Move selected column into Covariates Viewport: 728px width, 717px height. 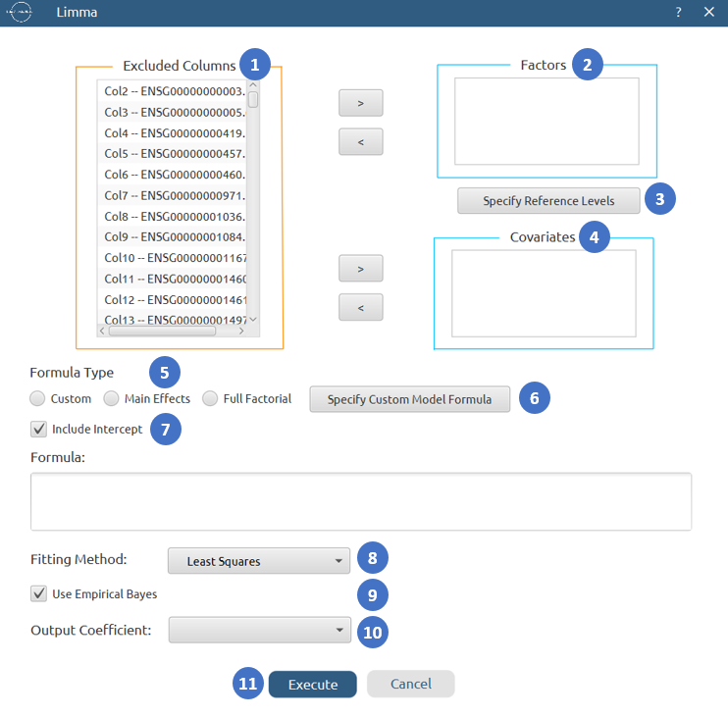[361, 268]
